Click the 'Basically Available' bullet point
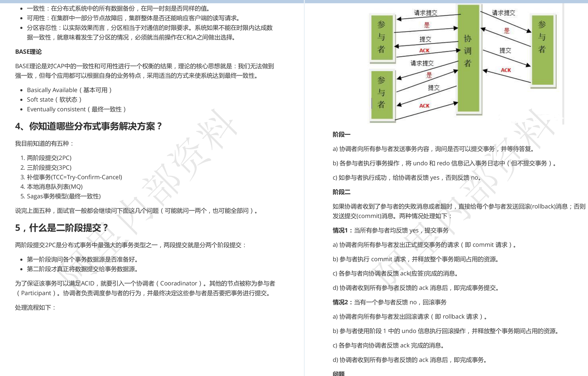 [x=69, y=90]
